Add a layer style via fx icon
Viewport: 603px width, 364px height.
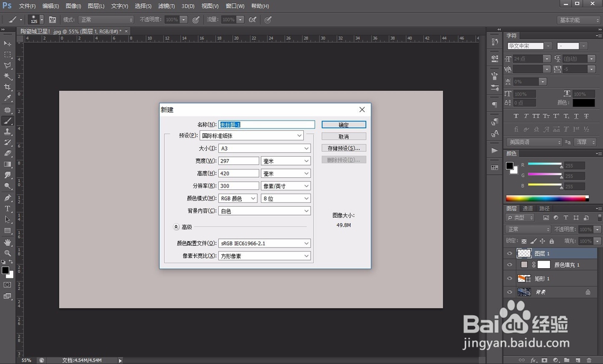coord(534,360)
